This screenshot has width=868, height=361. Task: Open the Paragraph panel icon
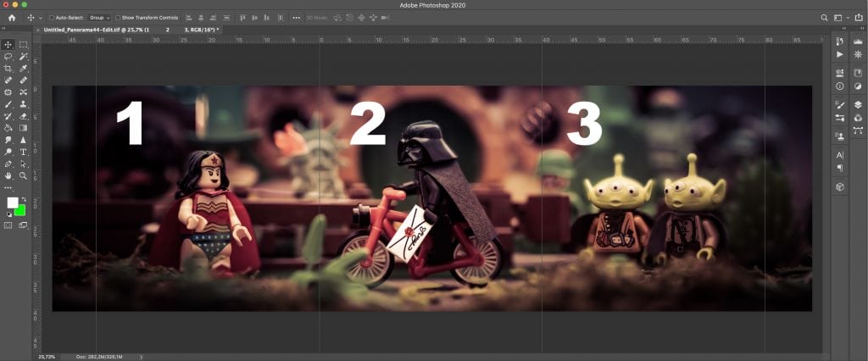click(840, 168)
